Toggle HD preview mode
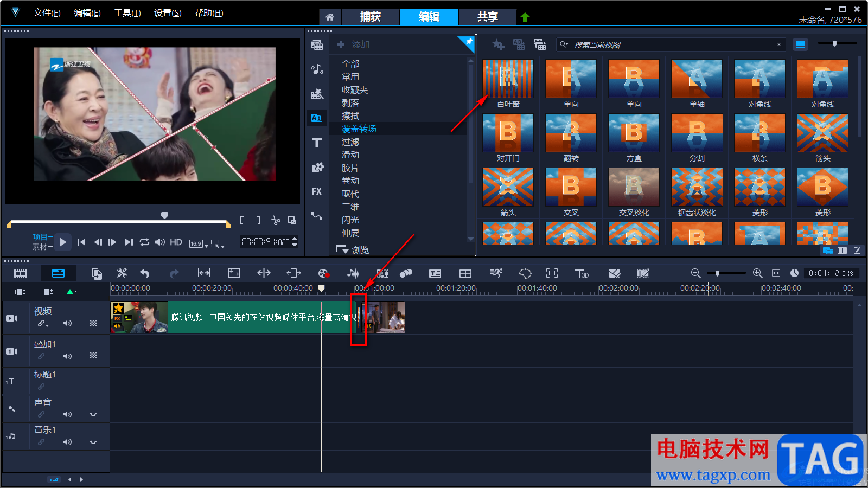The image size is (868, 488). 176,242
